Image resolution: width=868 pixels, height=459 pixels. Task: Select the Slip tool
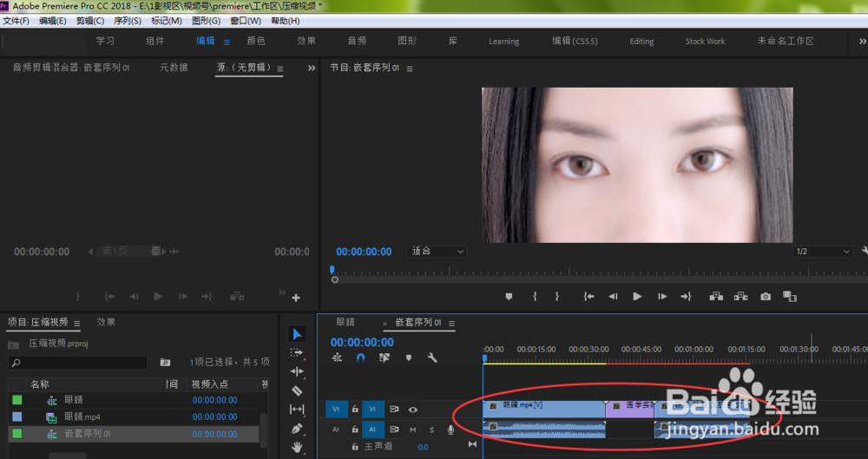click(x=297, y=410)
